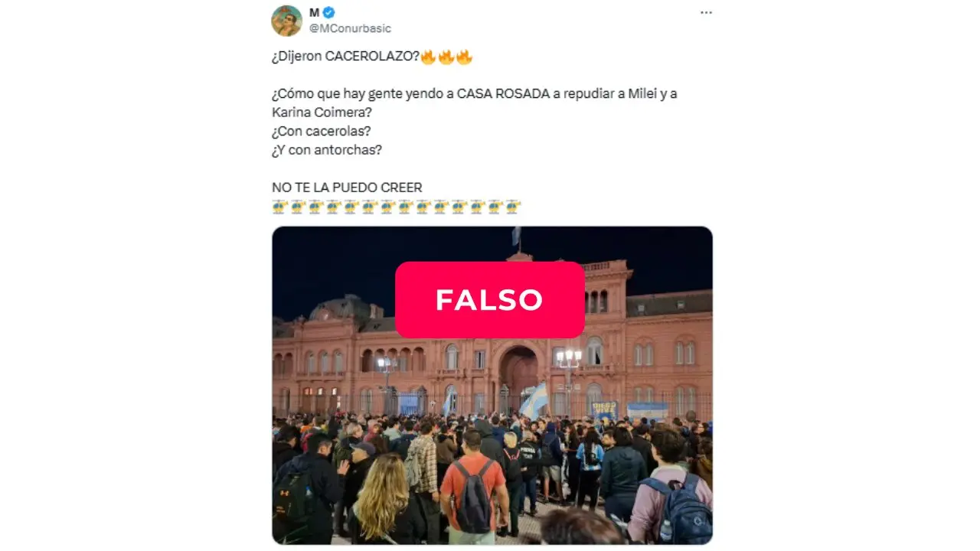This screenshot has width=980, height=551.
Task: Click the ¿Dijeron CACEROLAZO? text
Action: [x=345, y=57]
